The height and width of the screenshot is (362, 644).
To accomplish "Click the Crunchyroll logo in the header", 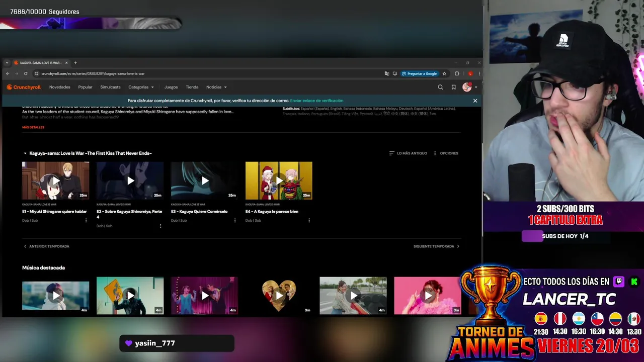I will pyautogui.click(x=24, y=87).
